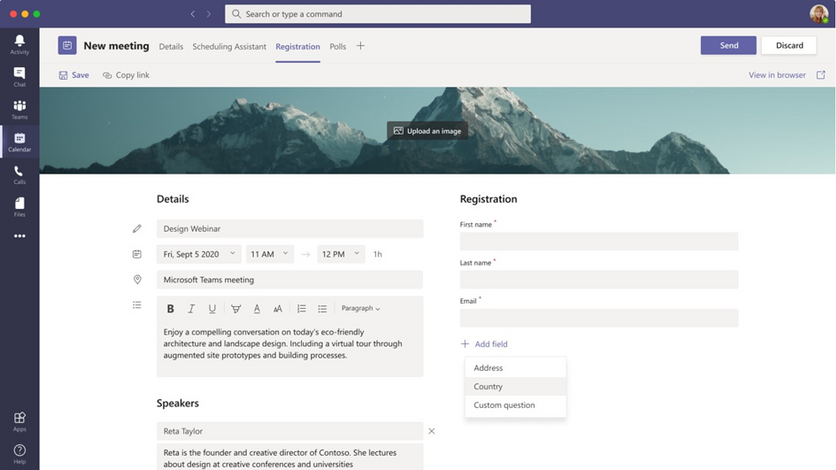The width and height of the screenshot is (836, 470).
Task: Open Chat from the left sidebar
Action: [x=19, y=76]
